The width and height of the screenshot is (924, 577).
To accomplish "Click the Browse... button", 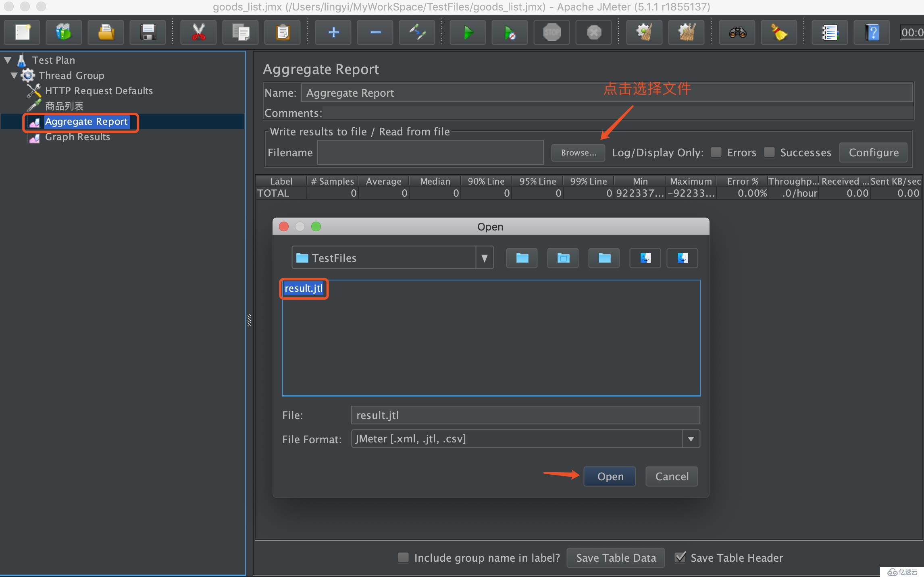I will point(578,153).
